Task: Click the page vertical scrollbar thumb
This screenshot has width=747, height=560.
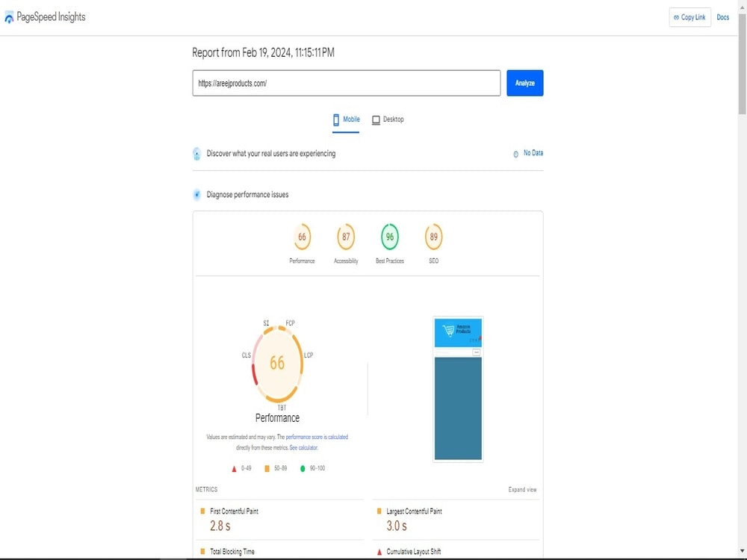Action: [743, 64]
